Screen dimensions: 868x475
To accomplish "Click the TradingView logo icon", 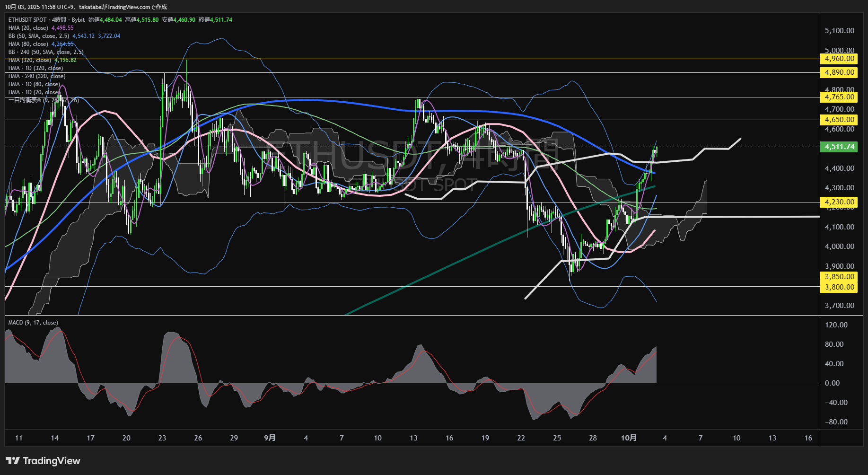I will click(x=13, y=461).
